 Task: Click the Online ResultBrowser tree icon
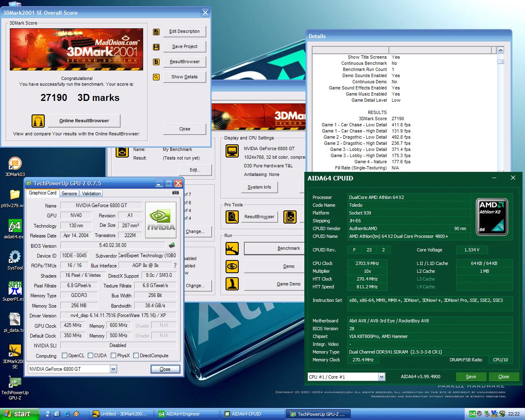[38, 121]
